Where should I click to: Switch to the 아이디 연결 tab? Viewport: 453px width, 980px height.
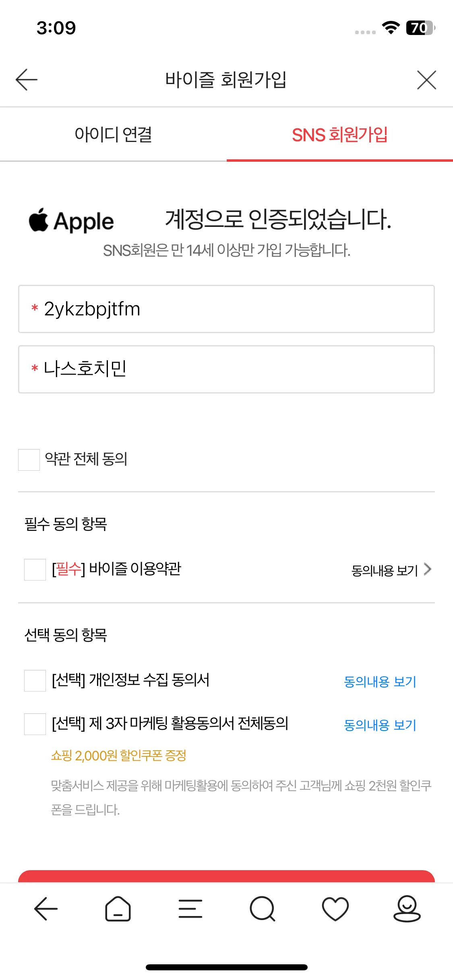click(x=114, y=134)
